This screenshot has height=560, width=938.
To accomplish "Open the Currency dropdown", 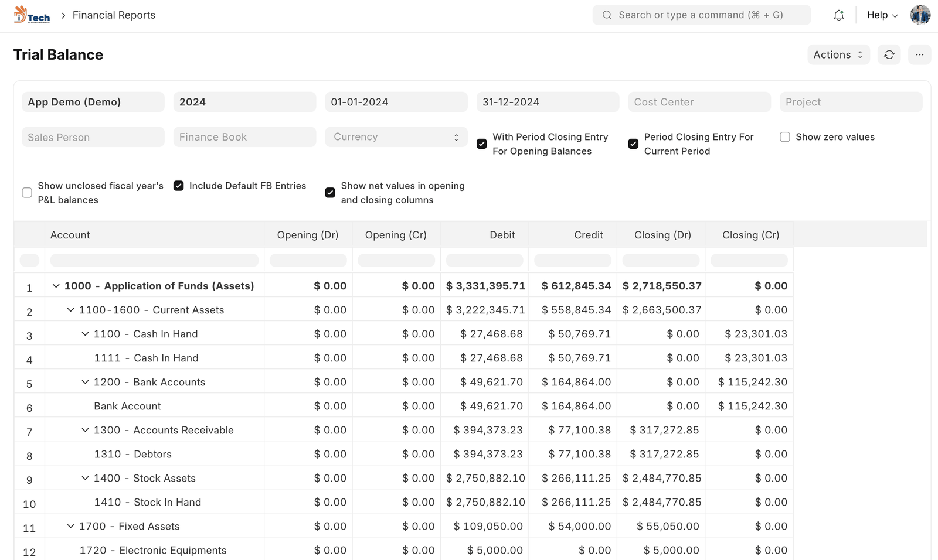I will pyautogui.click(x=396, y=137).
